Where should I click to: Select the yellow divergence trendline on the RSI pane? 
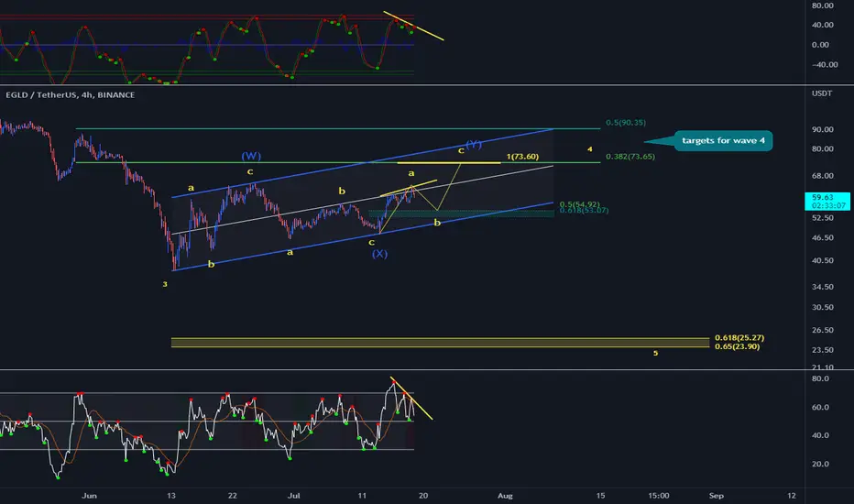(411, 398)
